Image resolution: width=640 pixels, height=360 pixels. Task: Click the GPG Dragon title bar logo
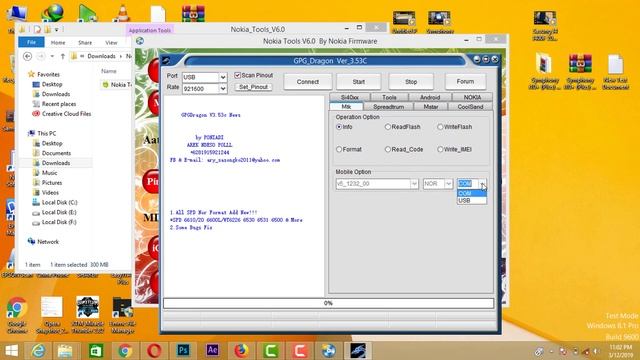coord(166,61)
